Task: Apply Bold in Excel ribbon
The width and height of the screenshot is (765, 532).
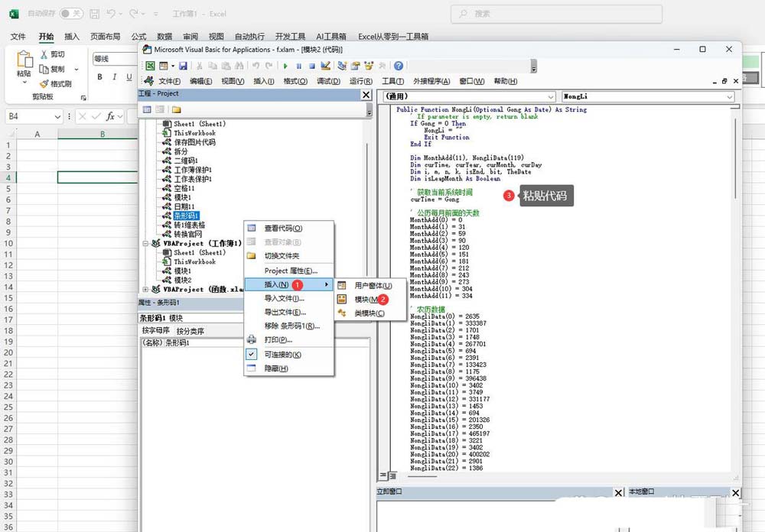Action: 99,76
